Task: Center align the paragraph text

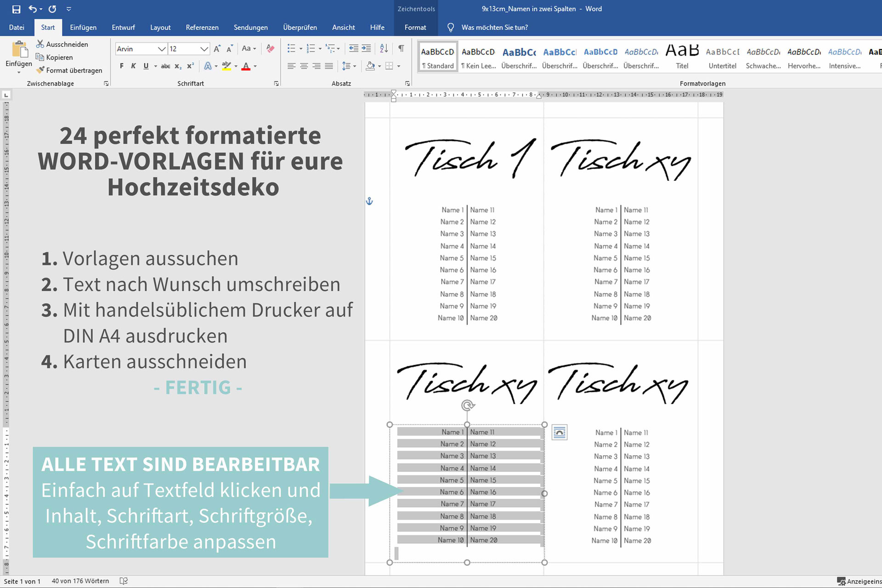Action: pyautogui.click(x=304, y=66)
